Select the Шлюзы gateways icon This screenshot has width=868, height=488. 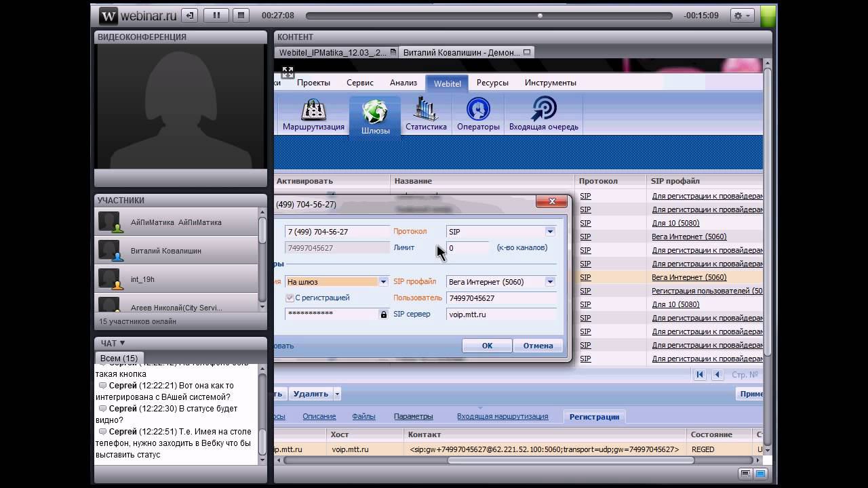pos(375,116)
